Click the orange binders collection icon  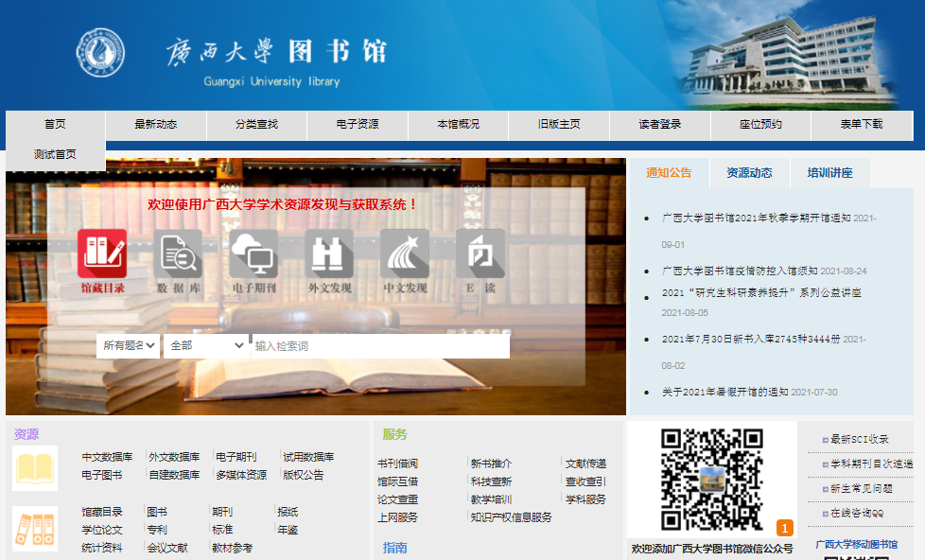pos(35,529)
